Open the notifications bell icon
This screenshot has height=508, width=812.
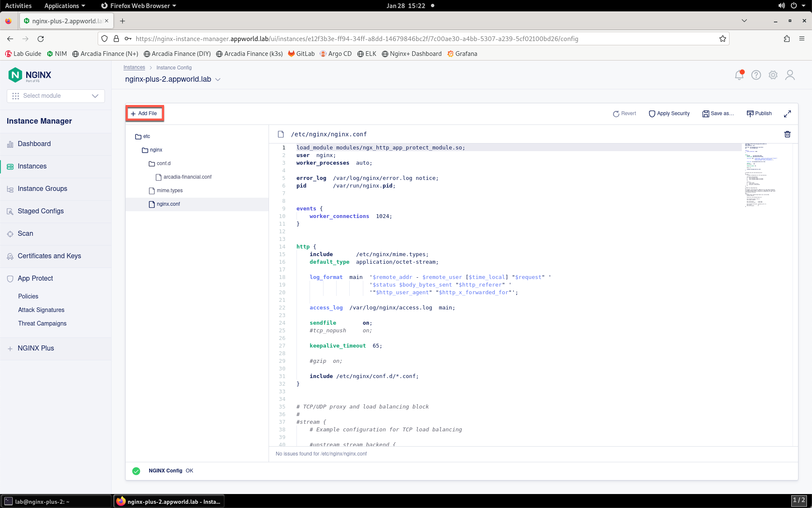tap(739, 75)
